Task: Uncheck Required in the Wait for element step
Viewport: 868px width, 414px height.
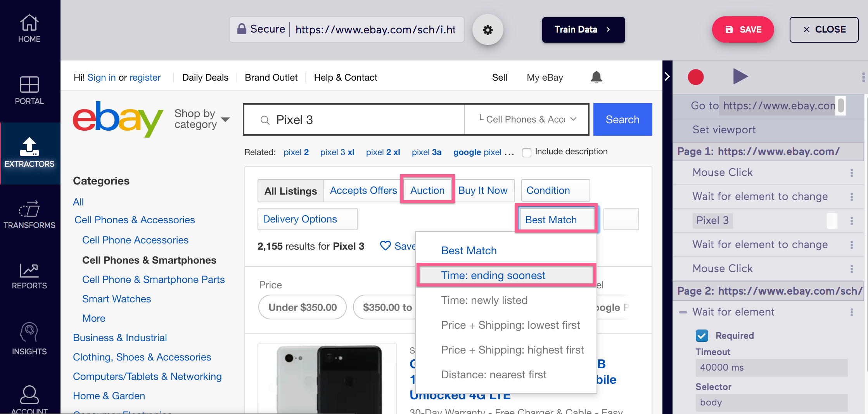Action: coord(702,335)
